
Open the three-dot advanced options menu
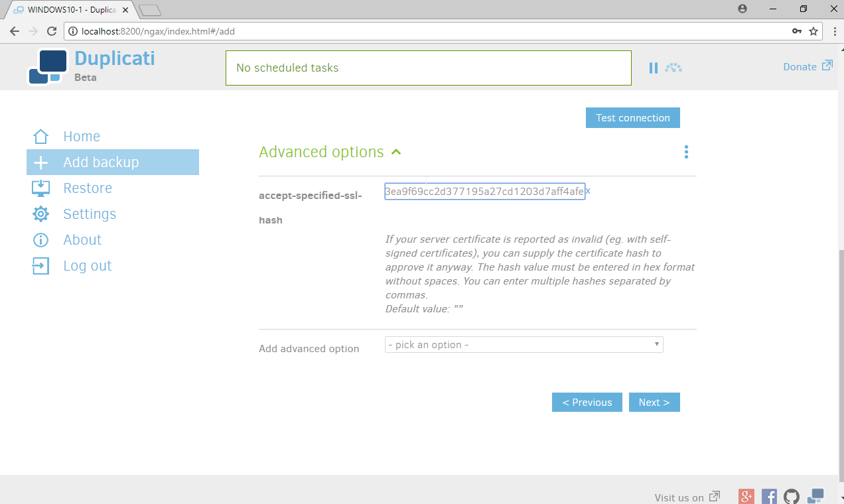[x=686, y=153]
